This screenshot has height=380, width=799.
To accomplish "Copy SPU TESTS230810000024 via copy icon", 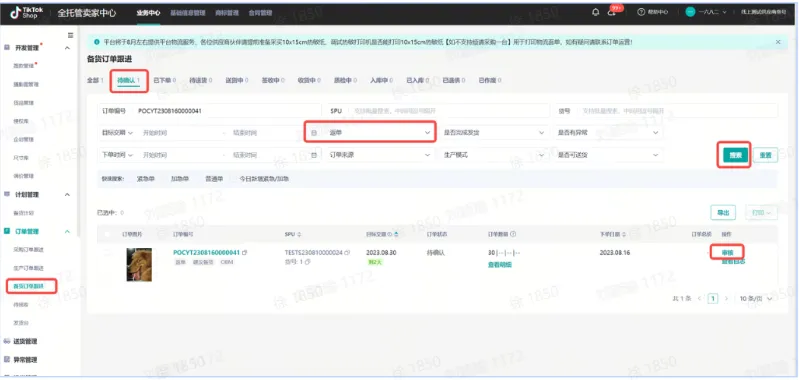I will (x=348, y=253).
